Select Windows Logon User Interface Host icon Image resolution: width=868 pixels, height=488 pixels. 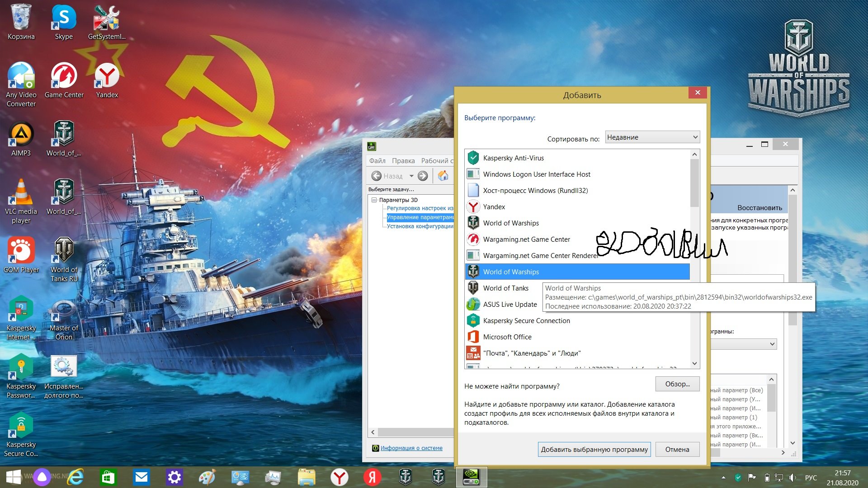473,174
